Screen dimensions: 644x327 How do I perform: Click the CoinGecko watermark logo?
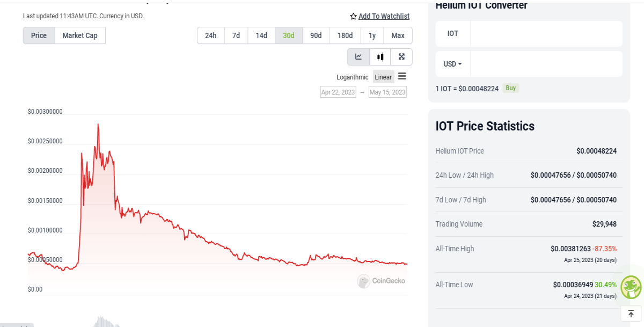(x=381, y=281)
